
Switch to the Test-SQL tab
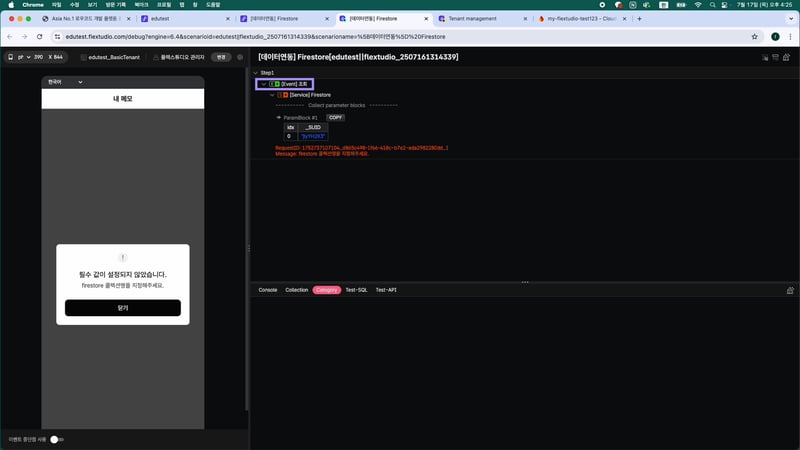click(x=357, y=290)
